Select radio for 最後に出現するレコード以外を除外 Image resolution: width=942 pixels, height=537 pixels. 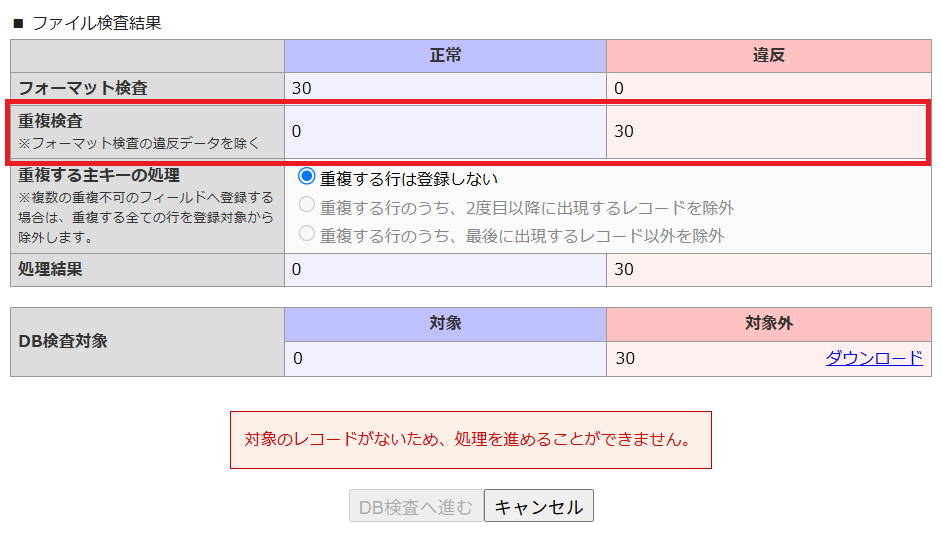(306, 233)
